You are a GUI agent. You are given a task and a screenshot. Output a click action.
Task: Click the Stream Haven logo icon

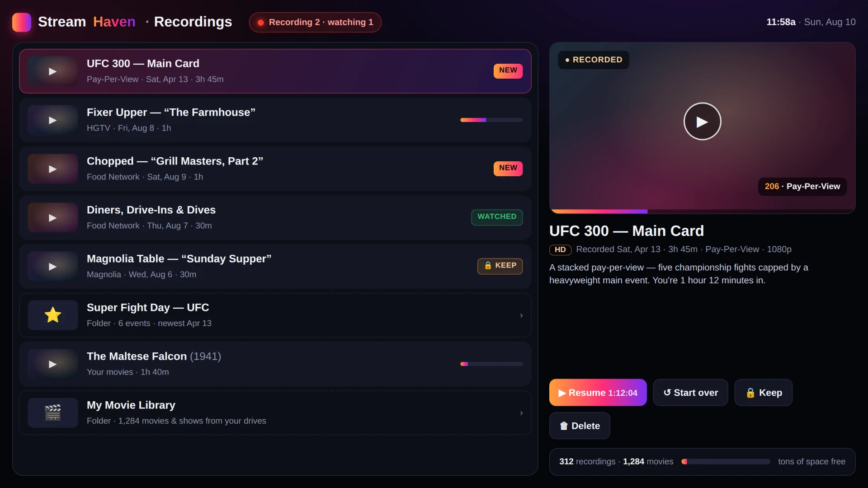(x=22, y=22)
